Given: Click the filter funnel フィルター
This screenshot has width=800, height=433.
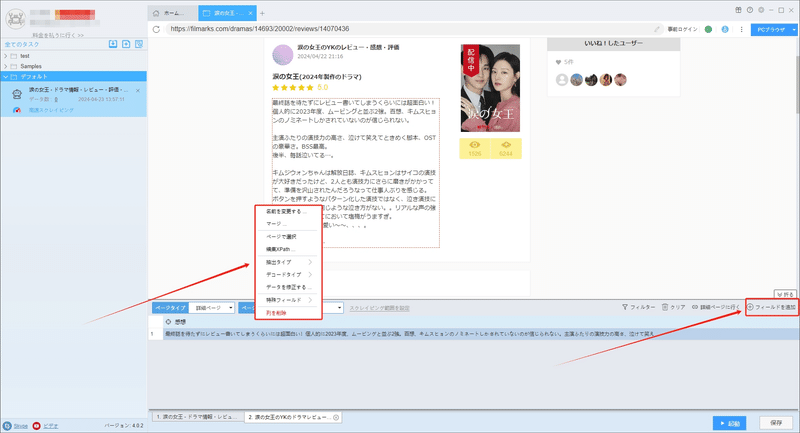Looking at the screenshot, I should tap(638, 307).
